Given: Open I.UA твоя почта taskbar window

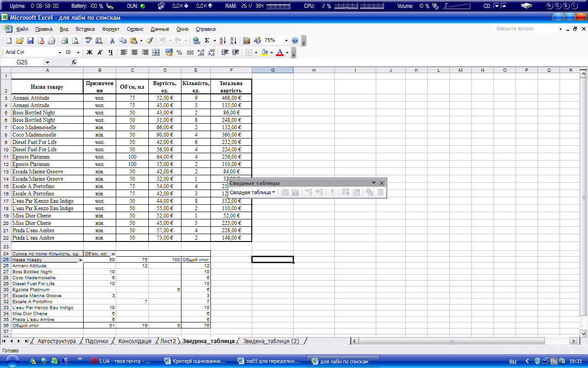Looking at the screenshot, I should (x=122, y=362).
